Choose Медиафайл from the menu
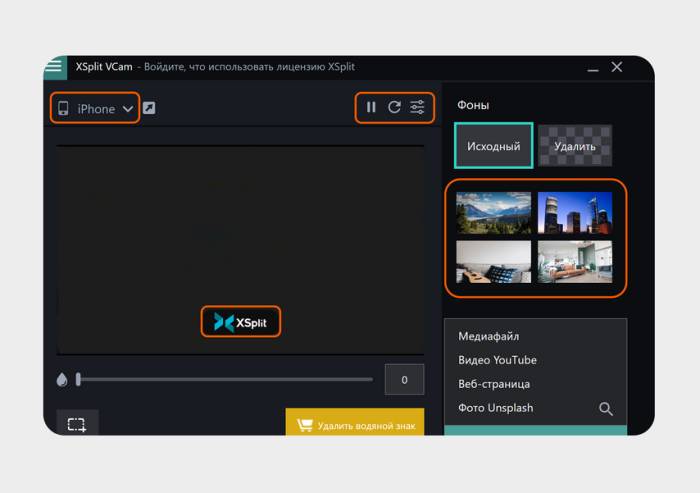Screen dimensions: 700x493 click(488, 336)
